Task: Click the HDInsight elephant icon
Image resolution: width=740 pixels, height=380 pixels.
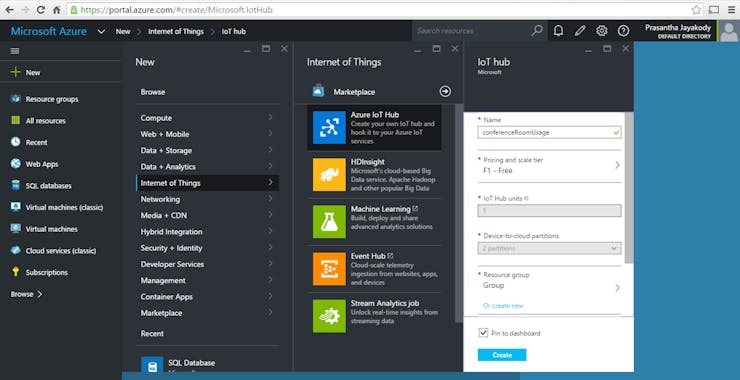Action: 329,175
